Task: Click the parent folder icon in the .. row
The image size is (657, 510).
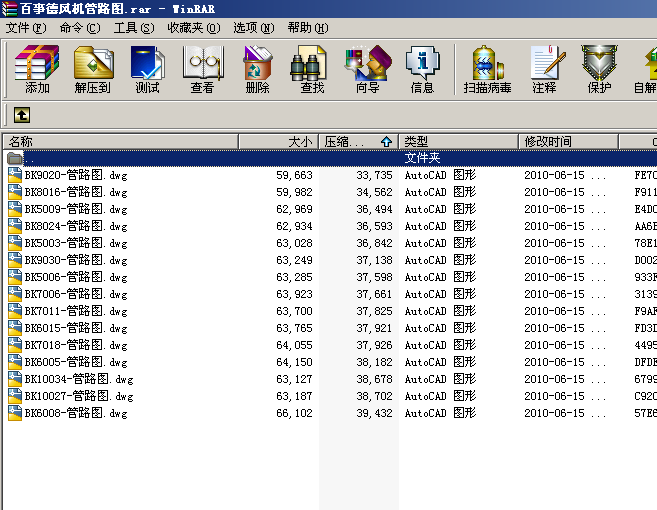Action: [14, 158]
